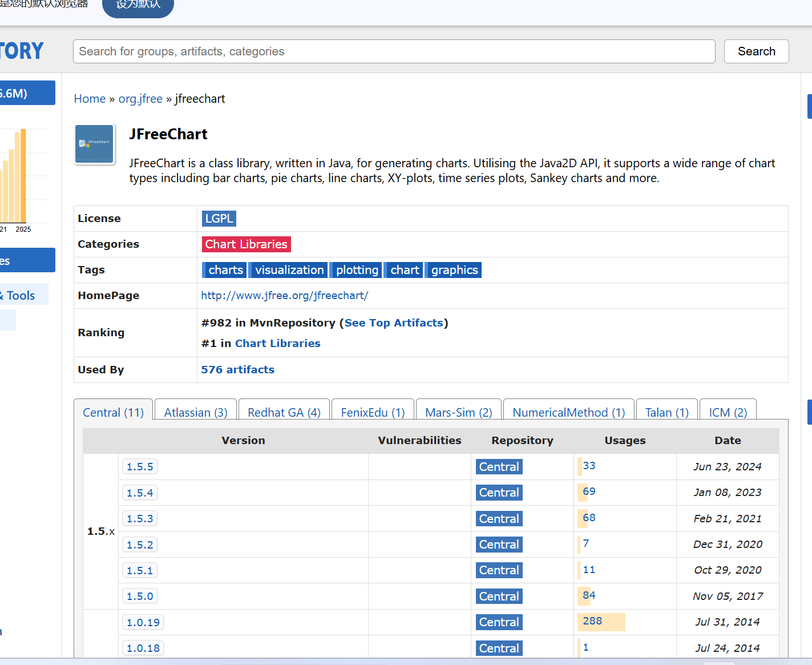
Task: Click the Nov 05, 2017 date cell
Action: [x=728, y=597]
